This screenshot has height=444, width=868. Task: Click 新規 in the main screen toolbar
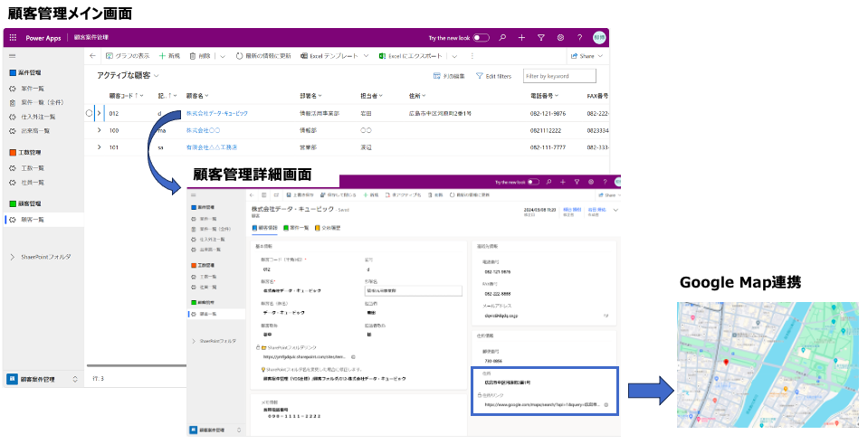[169, 56]
